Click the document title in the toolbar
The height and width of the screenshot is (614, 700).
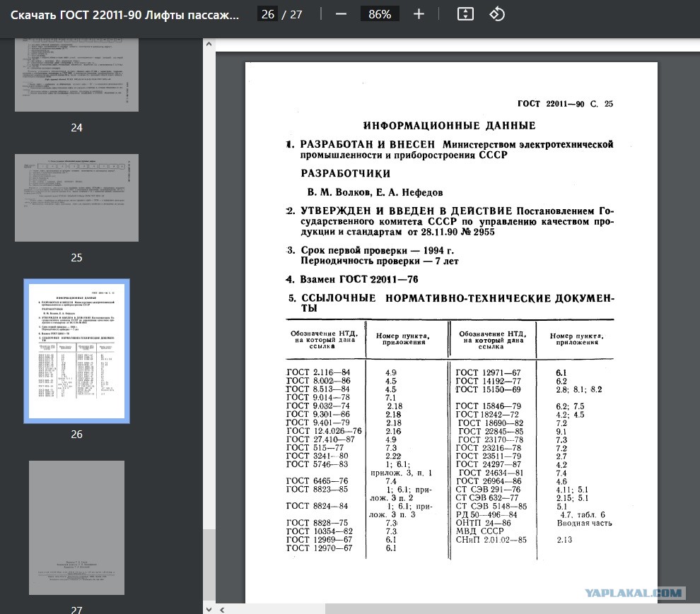124,15
